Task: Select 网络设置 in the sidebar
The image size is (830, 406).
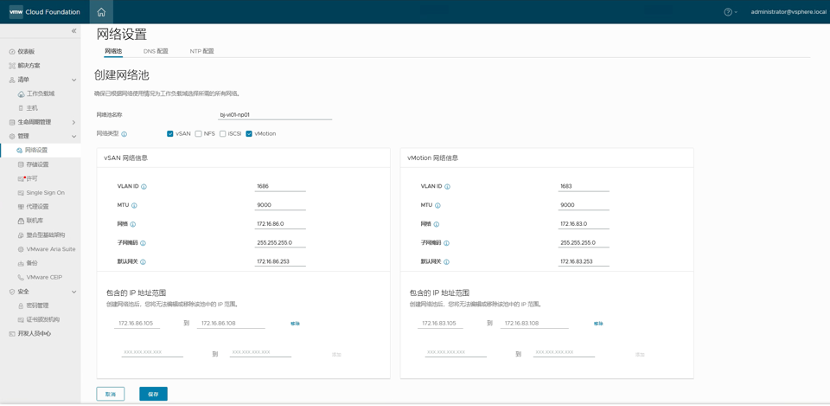Action: (x=36, y=150)
